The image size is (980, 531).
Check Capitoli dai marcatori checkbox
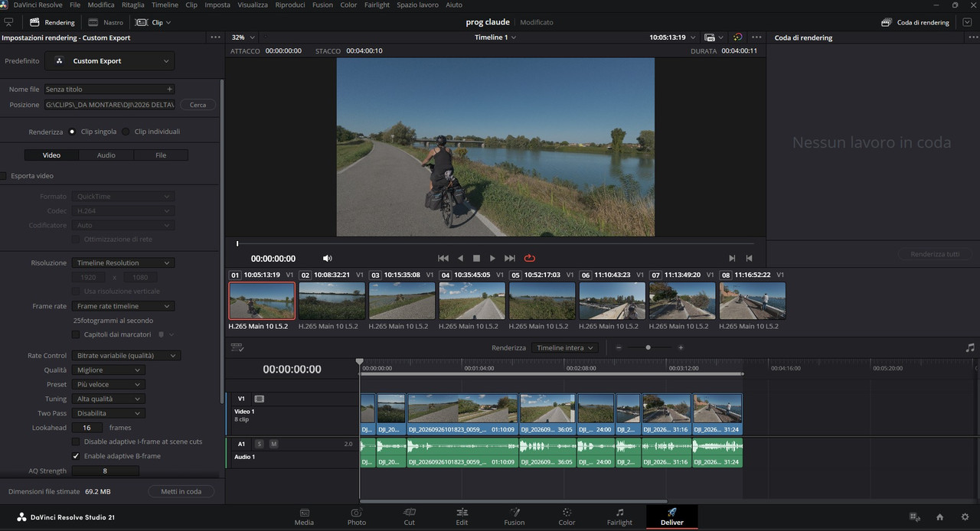75,334
